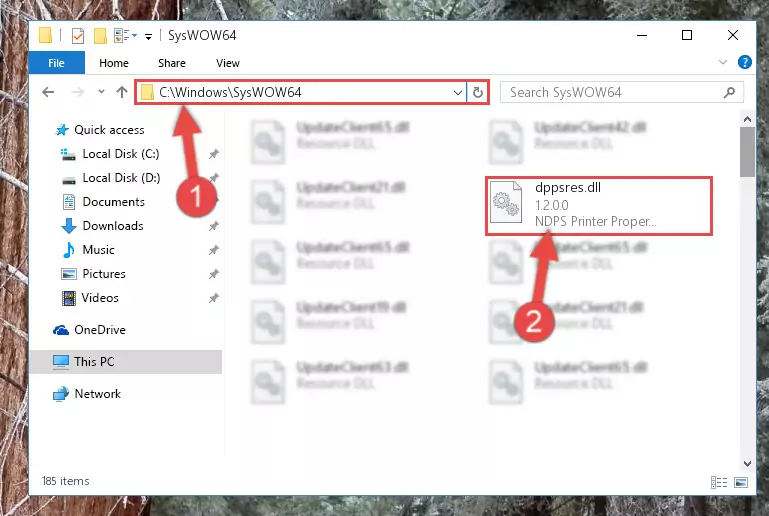Click the pin icon beside Local Disk (C:)
The width and height of the screenshot is (769, 516).
(213, 154)
